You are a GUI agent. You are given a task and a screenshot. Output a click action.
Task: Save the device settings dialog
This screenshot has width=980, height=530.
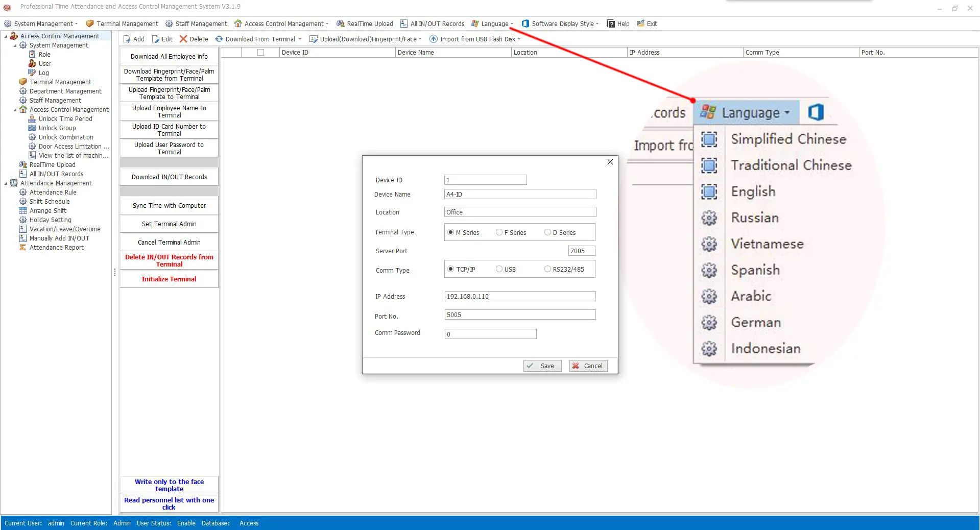(542, 366)
